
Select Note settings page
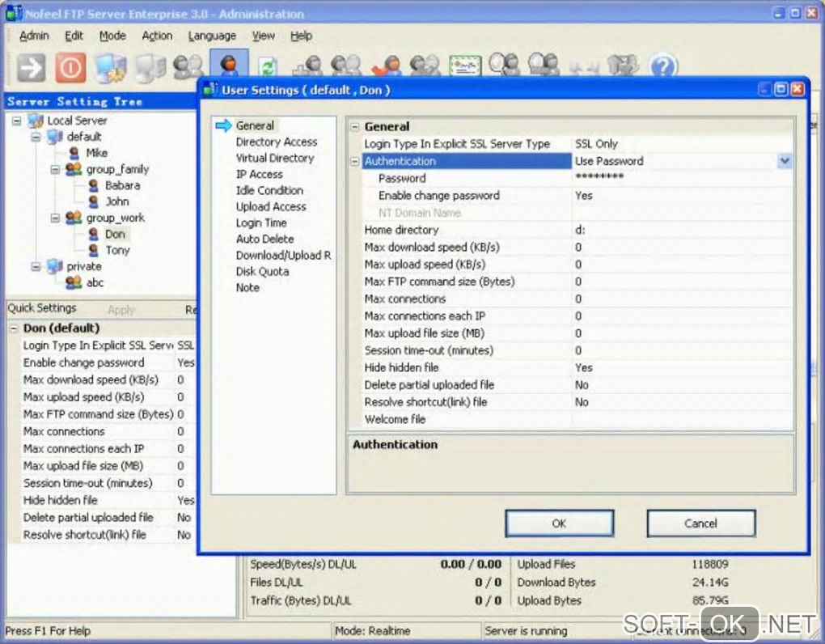tap(247, 288)
